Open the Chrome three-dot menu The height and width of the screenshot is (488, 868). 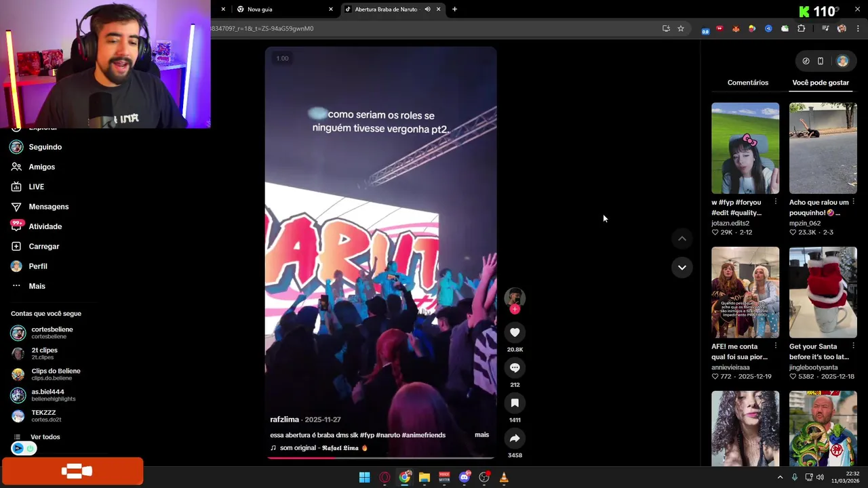858,28
